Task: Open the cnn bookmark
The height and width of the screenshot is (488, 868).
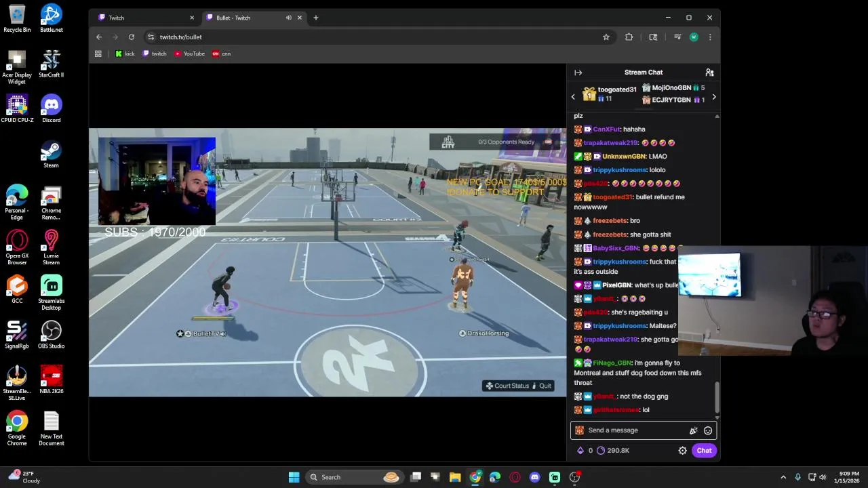Action: point(221,54)
